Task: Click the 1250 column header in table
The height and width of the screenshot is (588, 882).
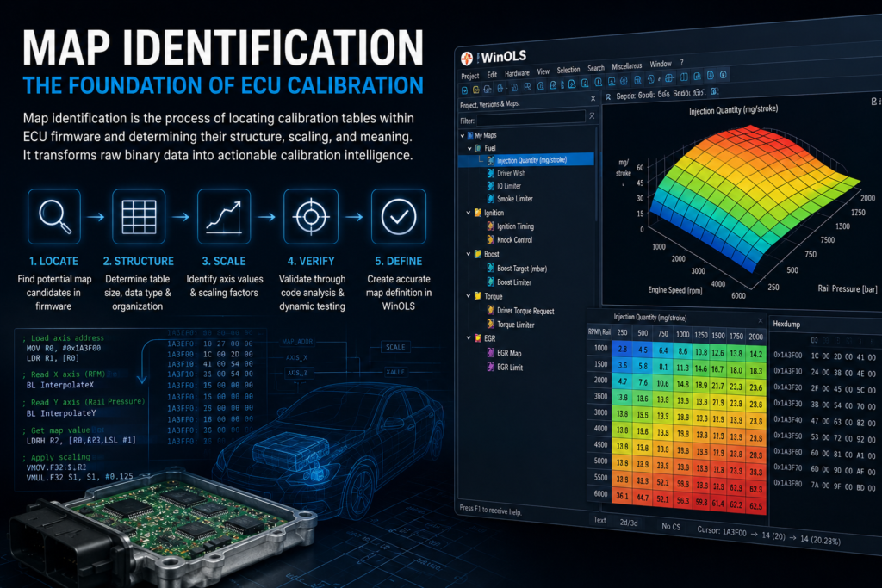Action: click(701, 335)
